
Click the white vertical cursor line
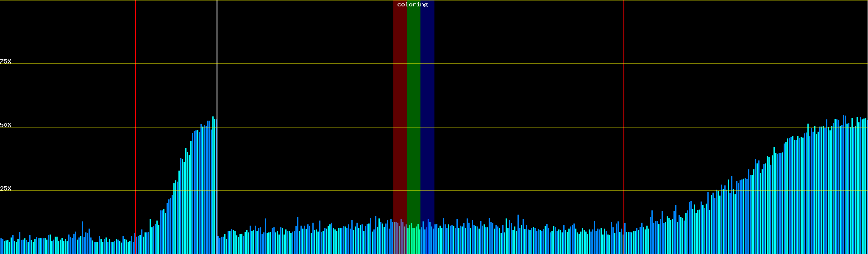click(217, 63)
